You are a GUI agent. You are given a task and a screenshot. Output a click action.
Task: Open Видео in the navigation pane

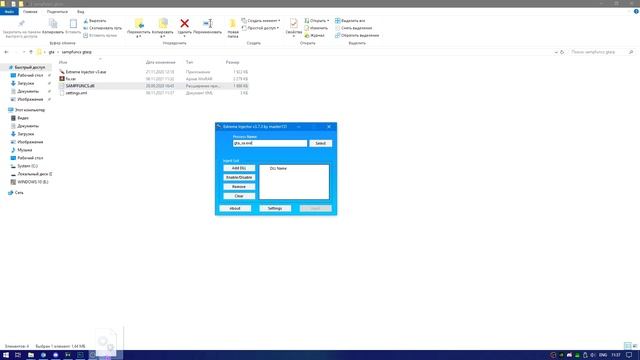[x=22, y=118]
